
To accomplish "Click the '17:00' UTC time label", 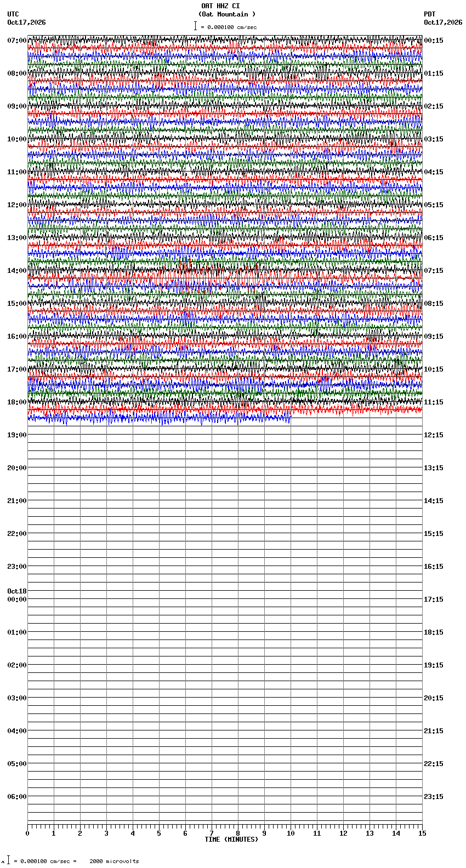I will pos(17,369).
